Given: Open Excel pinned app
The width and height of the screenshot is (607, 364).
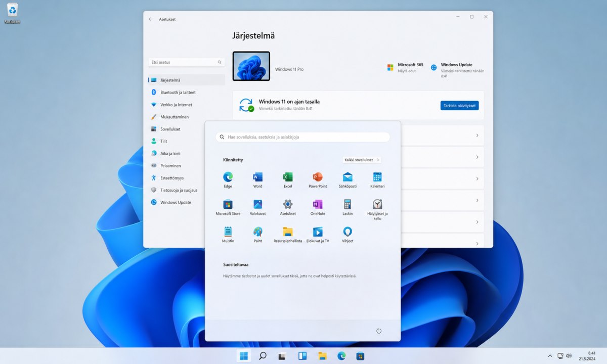Looking at the screenshot, I should (x=287, y=180).
